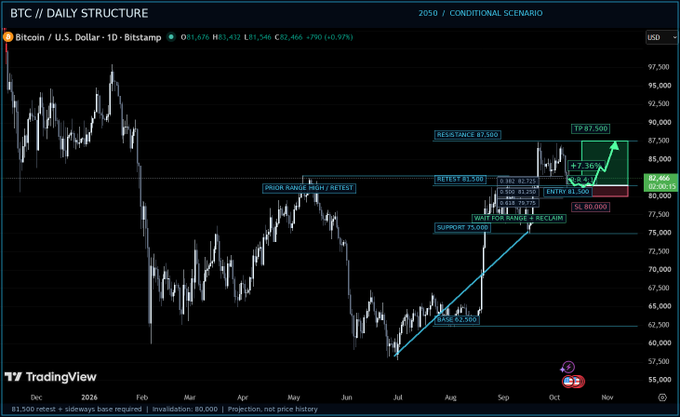
Task: Click the 97,500 price axis label
Action: point(659,67)
